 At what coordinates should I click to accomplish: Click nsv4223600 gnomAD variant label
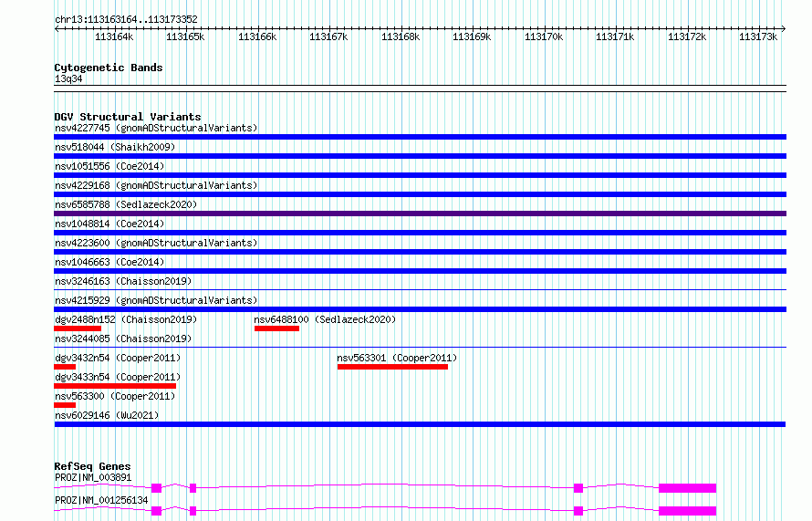coord(156,243)
